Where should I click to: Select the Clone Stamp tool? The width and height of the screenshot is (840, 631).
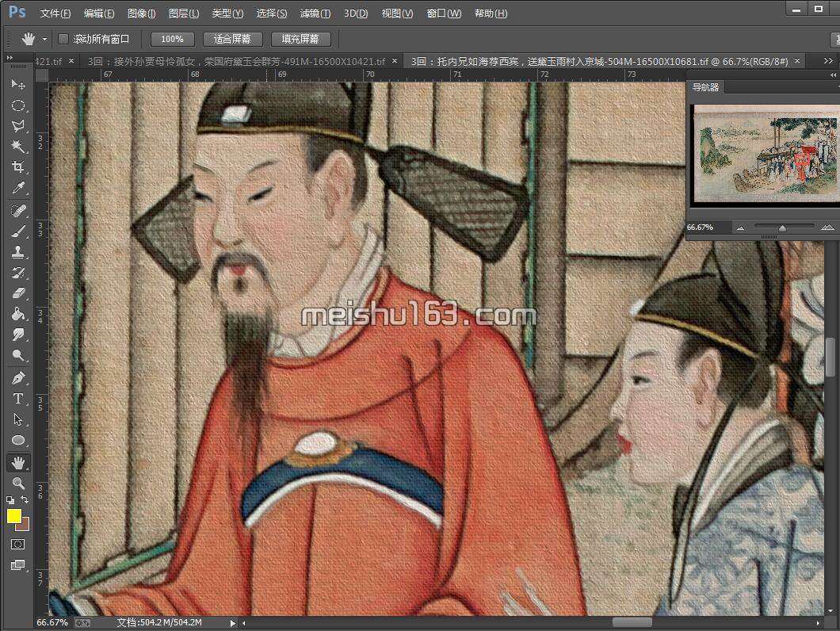[x=17, y=252]
